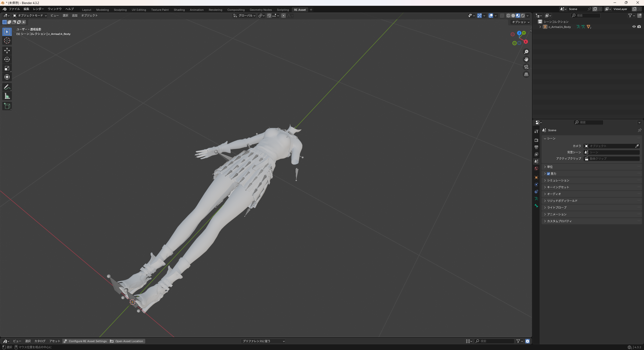The width and height of the screenshot is (644, 350).
Task: Click the X axis on navigation gizmo
Action: tap(526, 42)
